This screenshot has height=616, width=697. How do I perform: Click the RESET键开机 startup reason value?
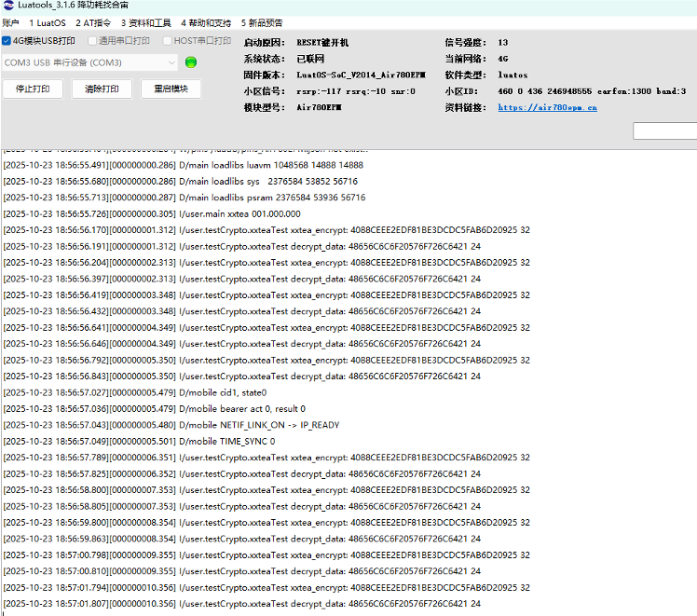point(322,43)
